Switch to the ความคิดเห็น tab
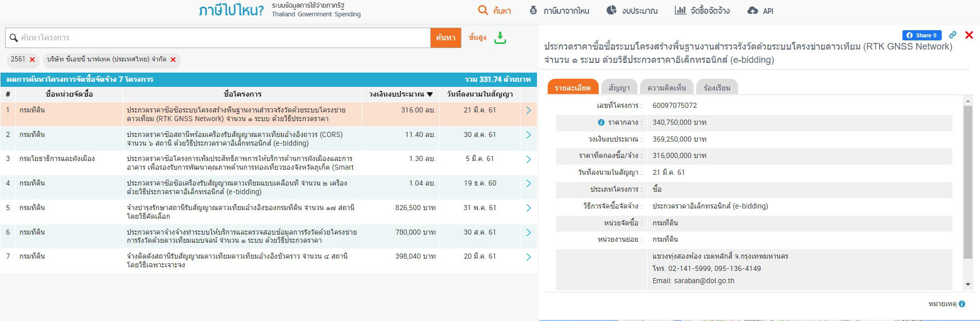The image size is (980, 321). click(667, 87)
